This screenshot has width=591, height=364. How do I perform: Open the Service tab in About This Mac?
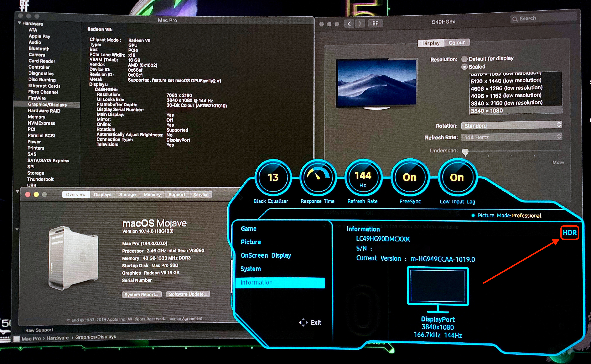coord(201,195)
